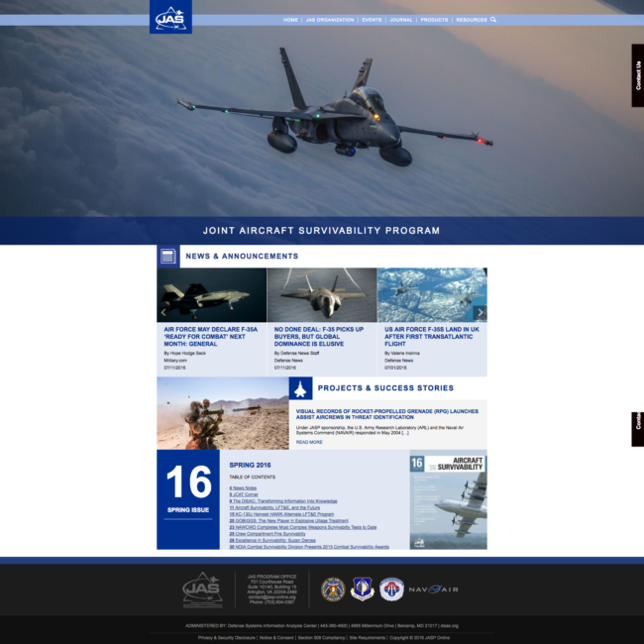The image size is (644, 644).
Task: Open the HOME menu item
Action: 290,20
